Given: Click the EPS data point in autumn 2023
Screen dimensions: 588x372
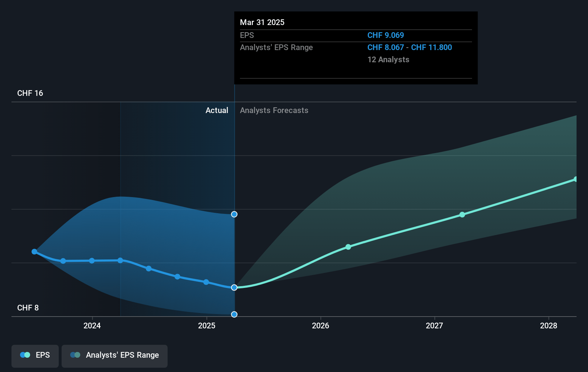Looking at the screenshot, I should pyautogui.click(x=63, y=261).
